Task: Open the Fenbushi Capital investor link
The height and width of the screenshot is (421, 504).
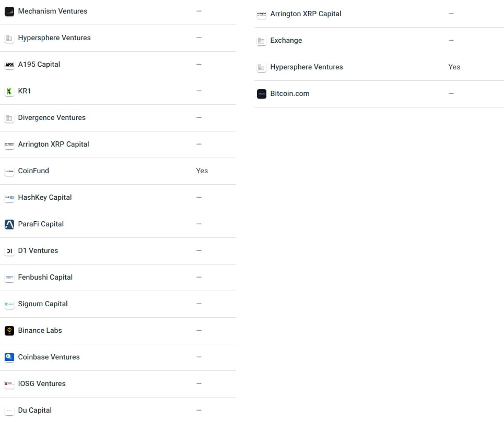Action: 45,277
